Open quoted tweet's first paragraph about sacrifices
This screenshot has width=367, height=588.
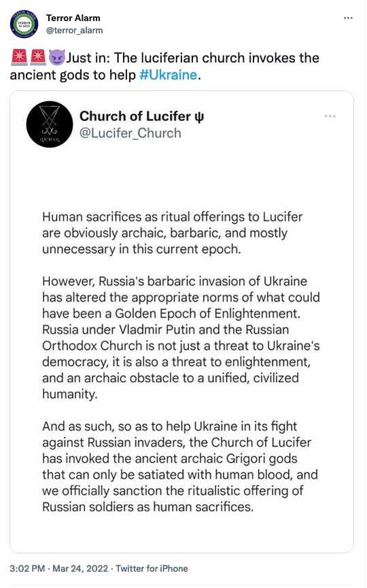tap(173, 233)
